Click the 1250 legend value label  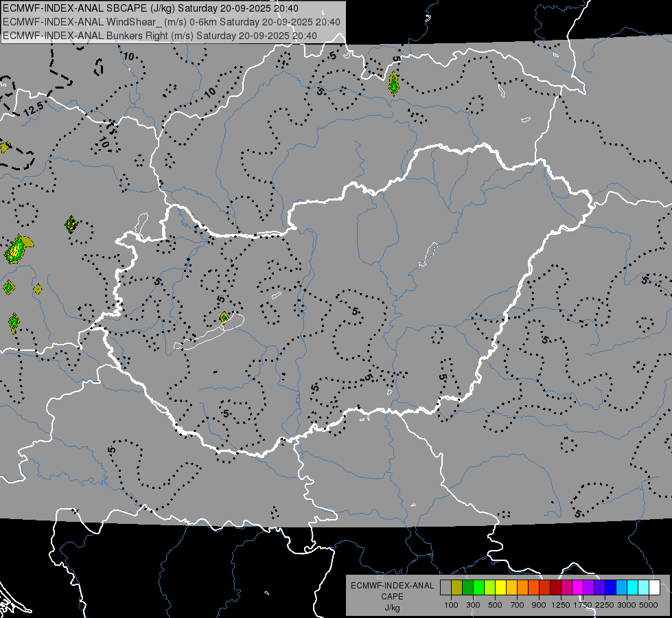pyautogui.click(x=561, y=605)
